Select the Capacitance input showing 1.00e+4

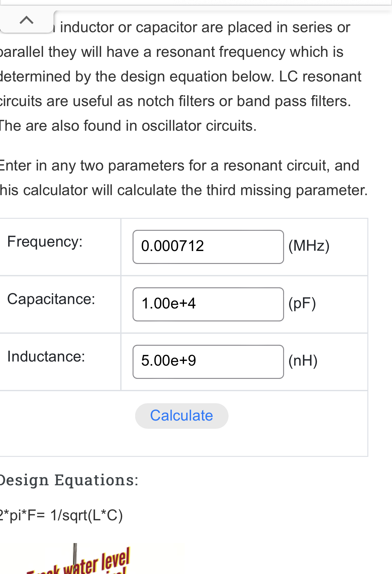[208, 304]
